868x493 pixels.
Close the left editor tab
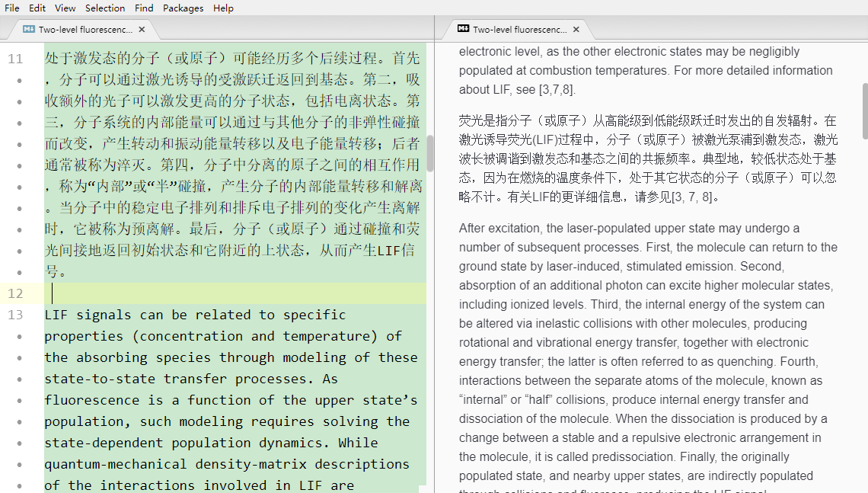141,29
